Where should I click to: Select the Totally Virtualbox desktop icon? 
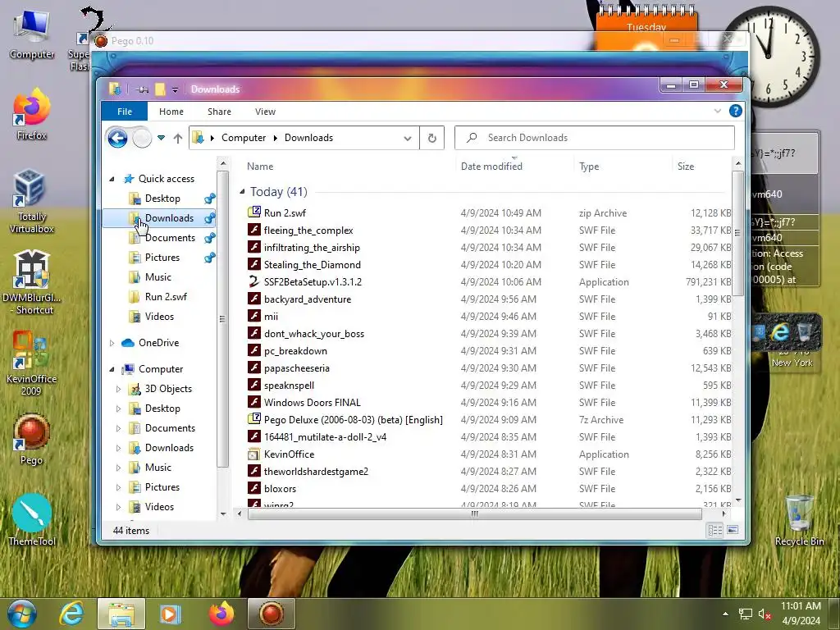(x=32, y=202)
